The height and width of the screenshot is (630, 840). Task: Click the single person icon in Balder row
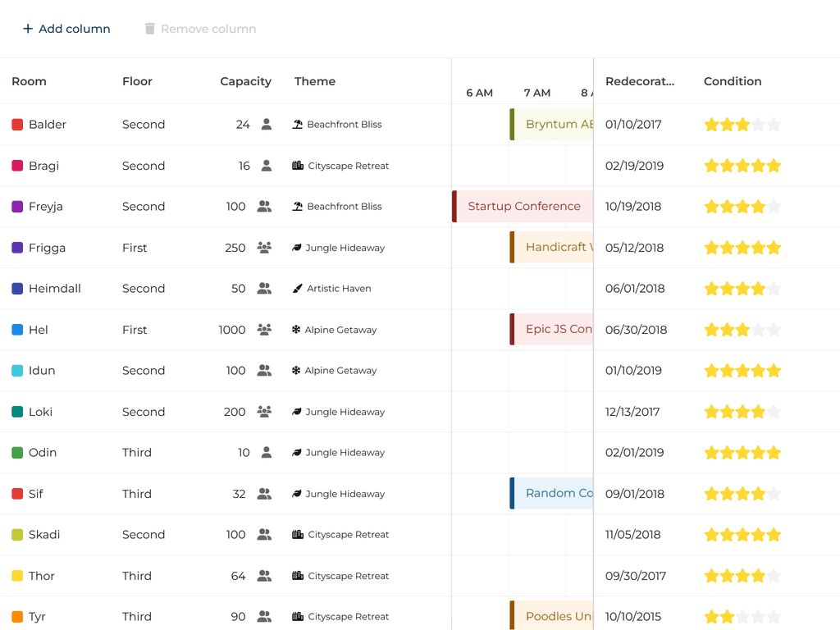pos(266,125)
